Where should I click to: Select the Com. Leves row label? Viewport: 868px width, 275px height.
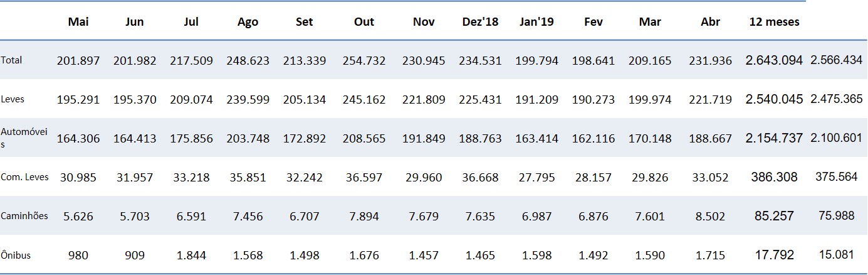click(x=24, y=178)
